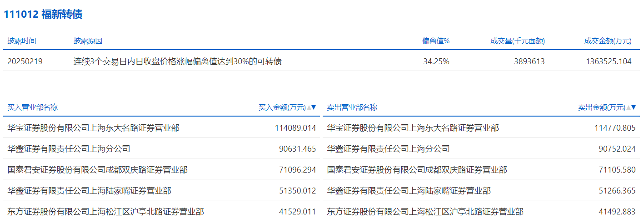The image size is (644, 219).
Task: Select the buy amount 51350.012
Action: click(297, 191)
